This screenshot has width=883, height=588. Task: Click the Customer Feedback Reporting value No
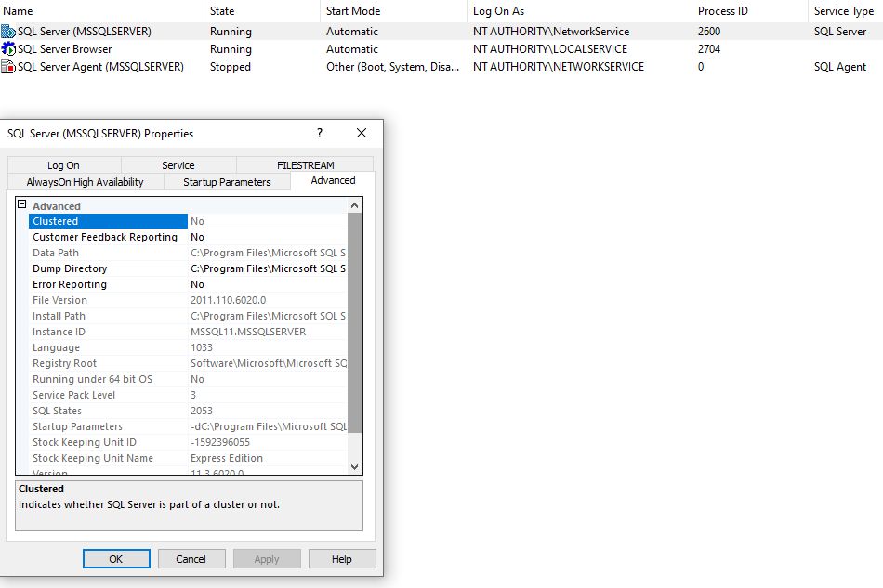point(198,237)
